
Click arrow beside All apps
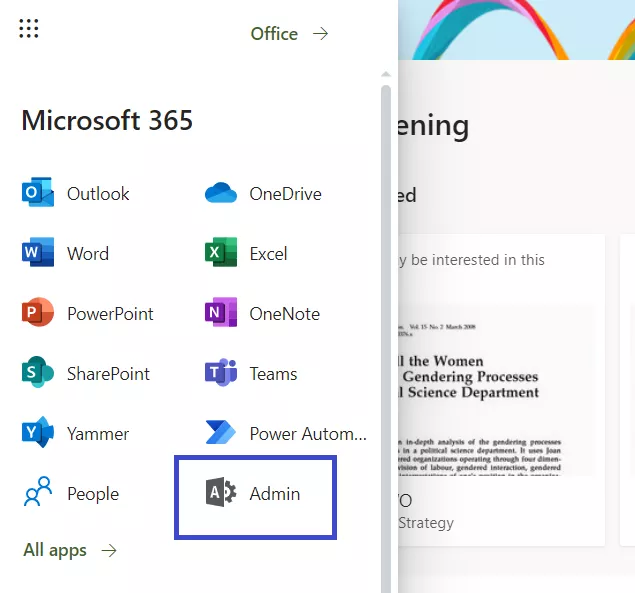pyautogui.click(x=109, y=550)
